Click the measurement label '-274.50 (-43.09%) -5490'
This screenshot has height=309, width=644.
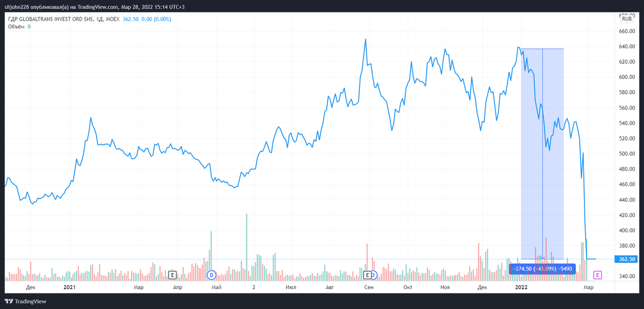tap(541, 269)
